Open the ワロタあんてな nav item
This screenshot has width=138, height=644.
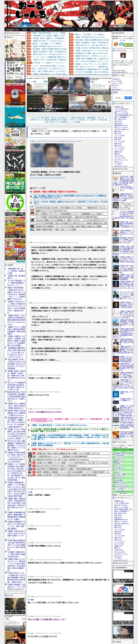(68, 30)
